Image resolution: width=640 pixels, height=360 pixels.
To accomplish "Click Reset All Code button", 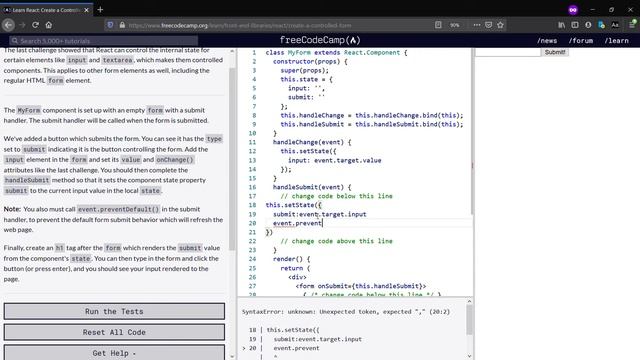I will 114,332.
